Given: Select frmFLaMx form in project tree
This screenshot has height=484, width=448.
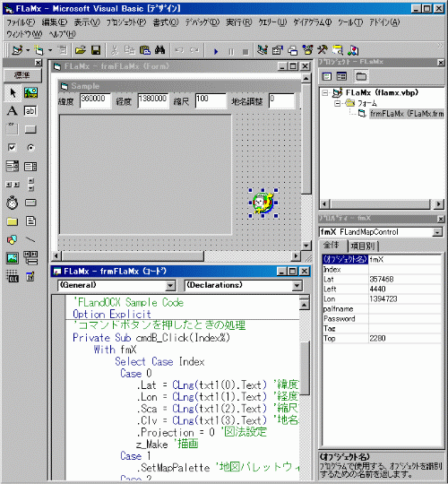Looking at the screenshot, I should pyautogui.click(x=407, y=114).
